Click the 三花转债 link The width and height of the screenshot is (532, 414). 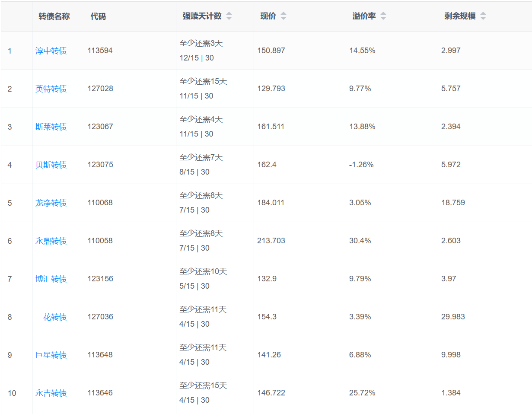(51, 317)
